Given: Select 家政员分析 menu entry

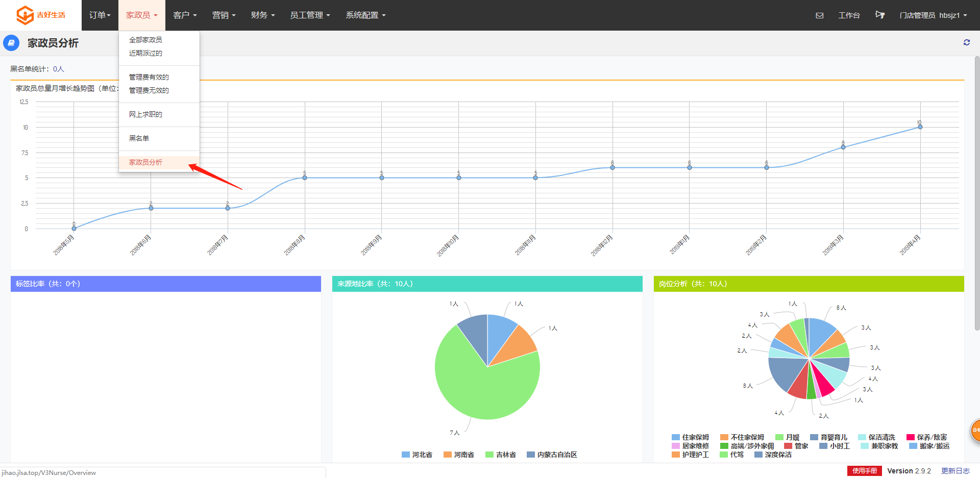Looking at the screenshot, I should 159,162.
